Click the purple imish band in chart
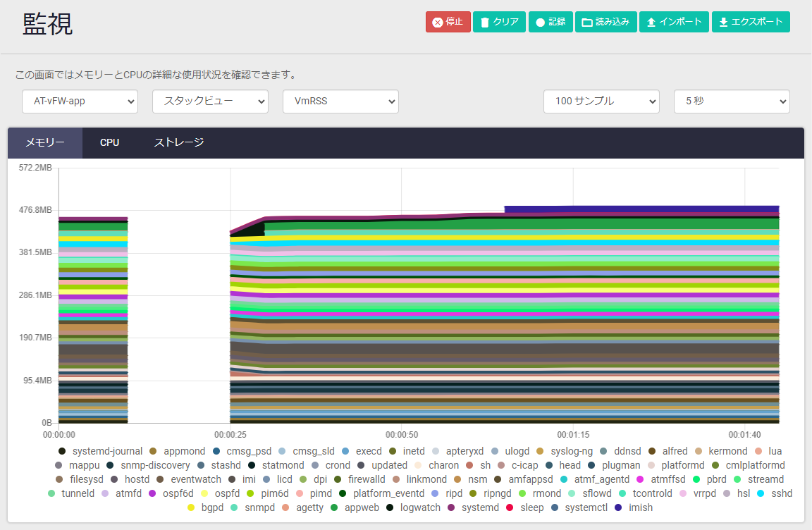The width and height of the screenshot is (812, 530). click(641, 209)
